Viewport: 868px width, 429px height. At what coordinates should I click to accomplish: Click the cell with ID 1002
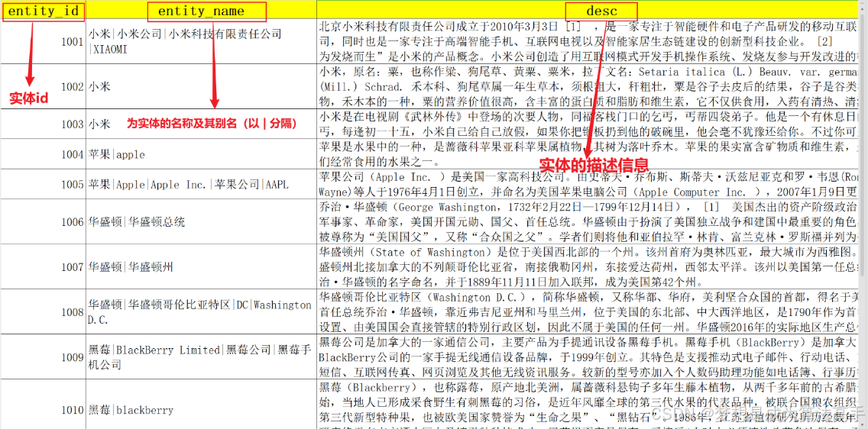pyautogui.click(x=44, y=86)
